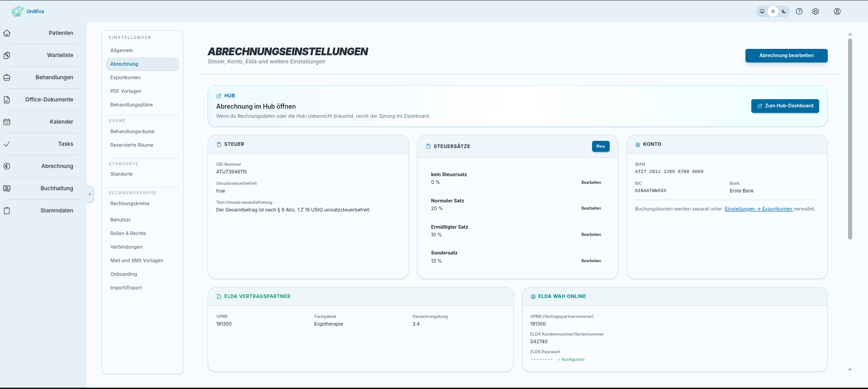This screenshot has height=389, width=868.
Task: Click ELDA WAH Online globe icon
Action: tap(533, 297)
